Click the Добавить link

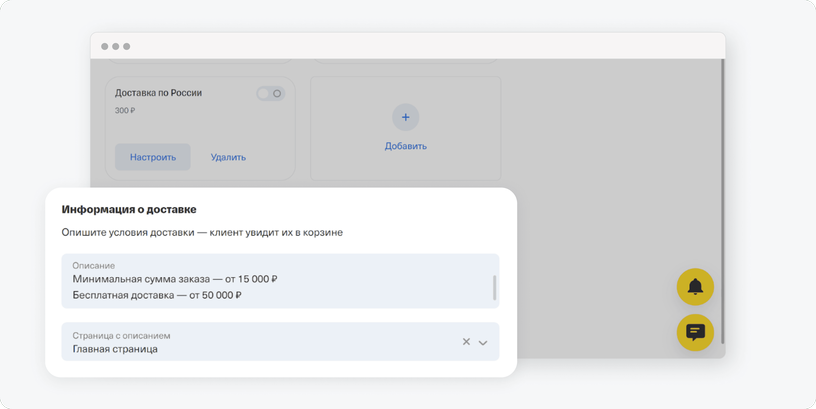(406, 146)
